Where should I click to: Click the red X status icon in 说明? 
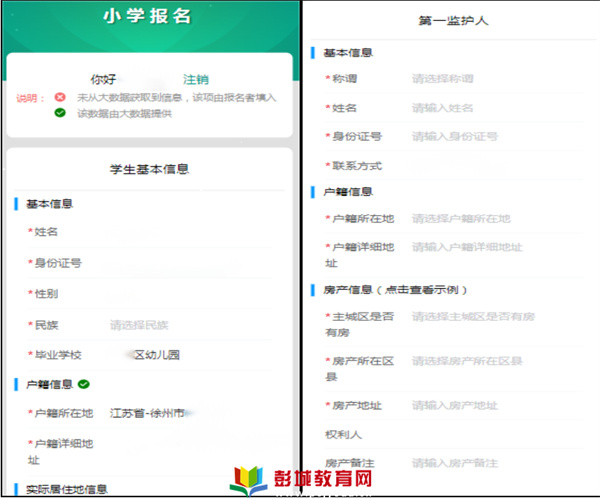pos(60,97)
